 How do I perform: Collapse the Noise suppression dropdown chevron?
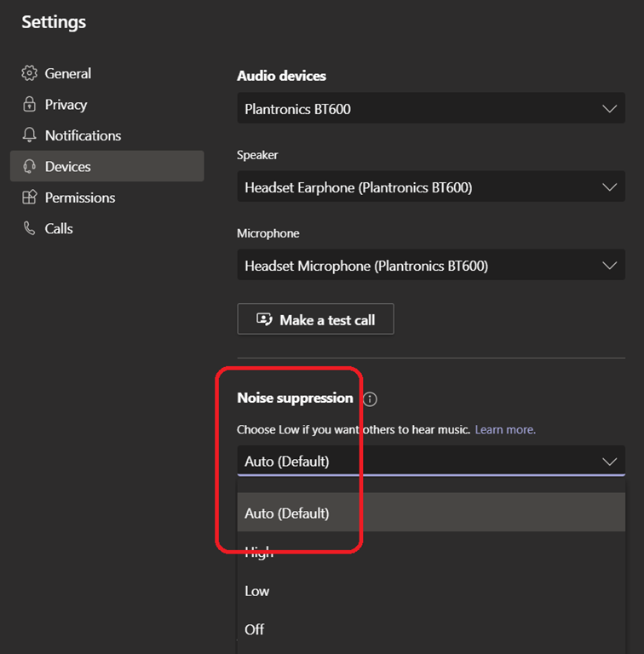coord(609,462)
